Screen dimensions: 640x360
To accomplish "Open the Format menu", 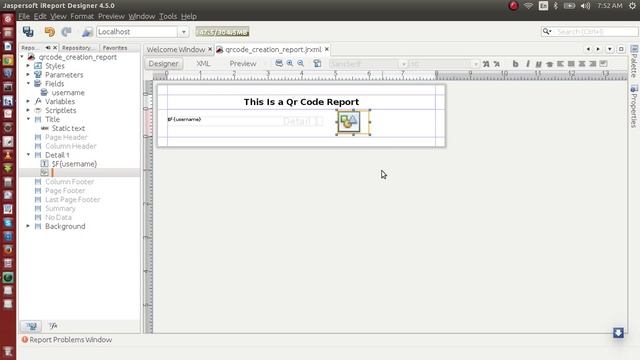I will 82,16.
